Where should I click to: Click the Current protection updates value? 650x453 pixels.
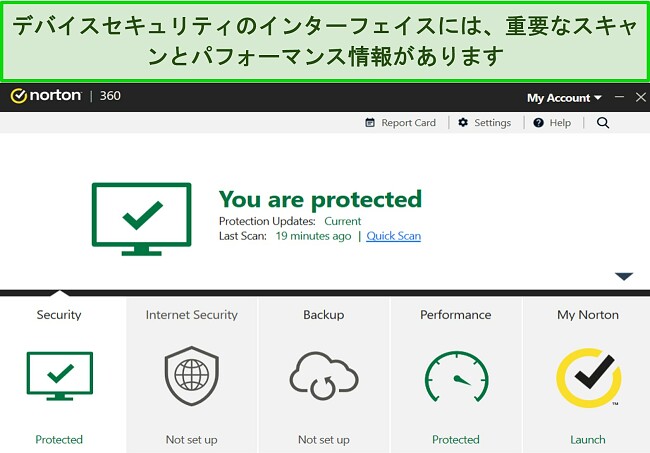coord(342,221)
